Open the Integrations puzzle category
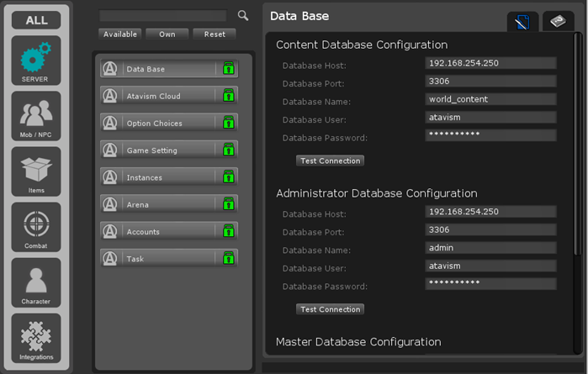Image resolution: width=588 pixels, height=374 pixels. click(35, 338)
